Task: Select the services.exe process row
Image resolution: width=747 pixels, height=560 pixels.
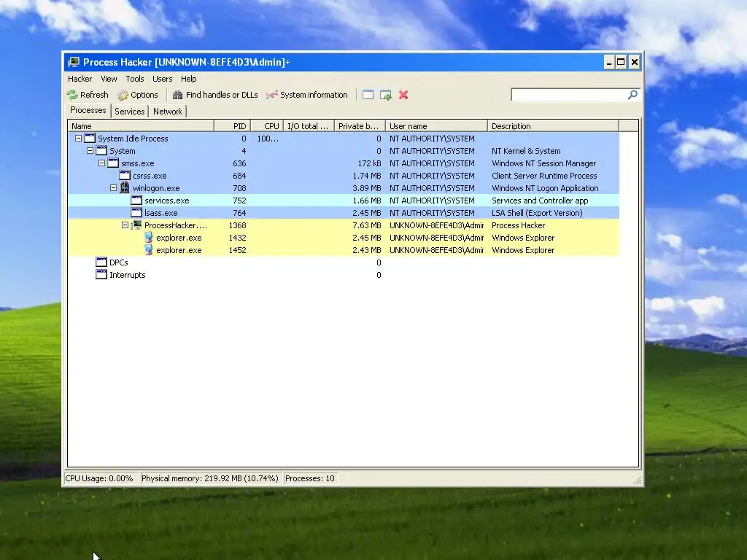Action: (x=344, y=201)
